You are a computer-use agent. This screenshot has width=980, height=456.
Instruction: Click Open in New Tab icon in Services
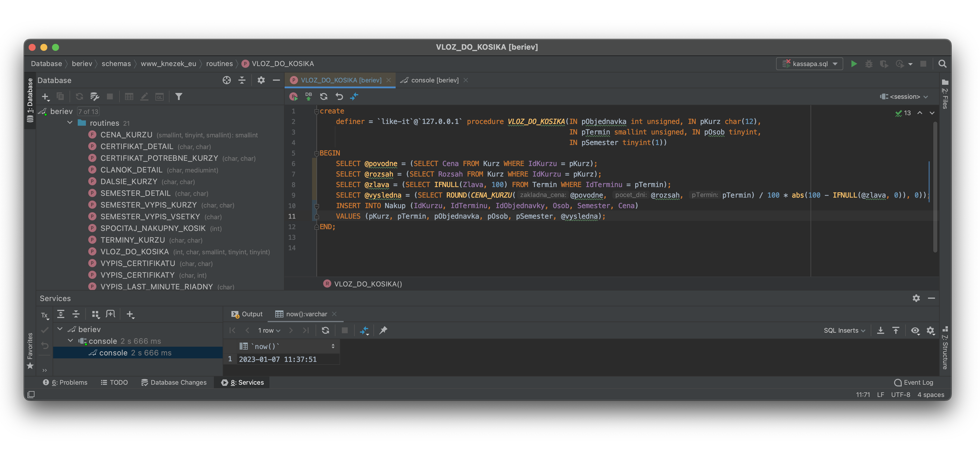(x=110, y=315)
